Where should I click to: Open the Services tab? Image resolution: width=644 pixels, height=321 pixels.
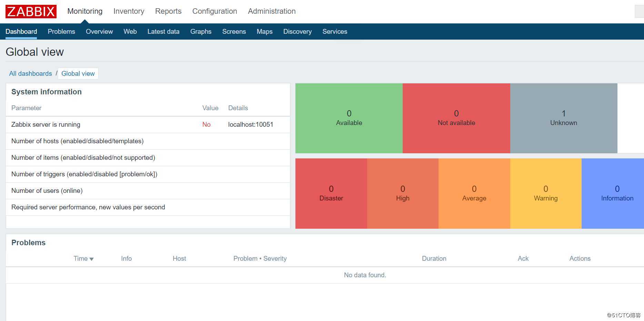pos(335,31)
